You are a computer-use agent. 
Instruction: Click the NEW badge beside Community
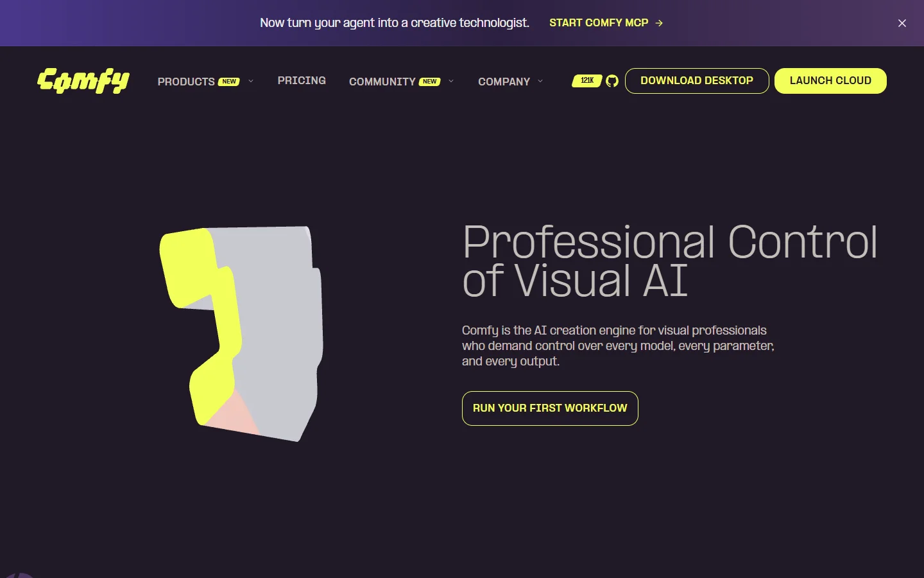[x=430, y=82]
